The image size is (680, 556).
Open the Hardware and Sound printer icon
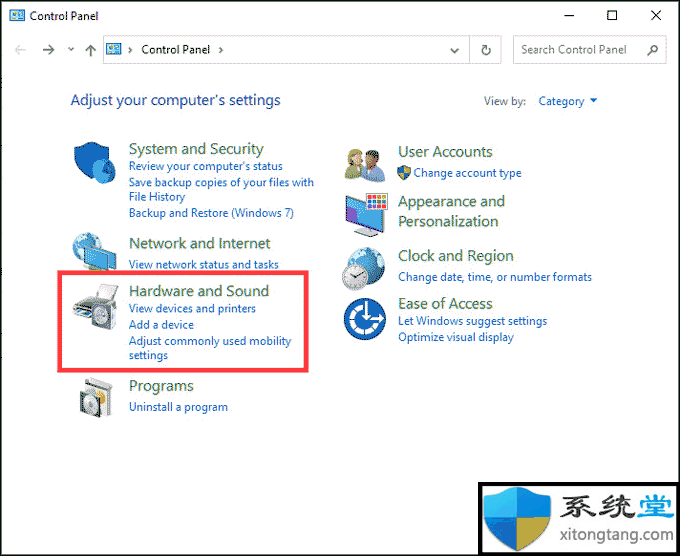96,307
